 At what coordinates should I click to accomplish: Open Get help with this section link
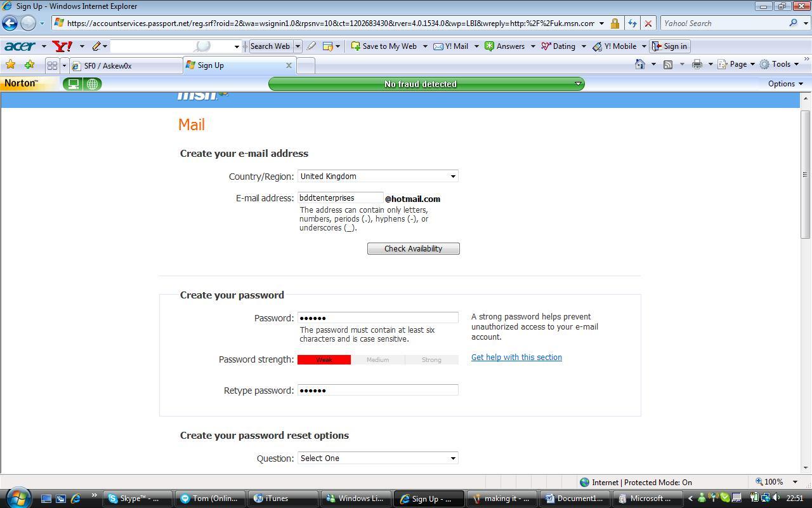pyautogui.click(x=516, y=358)
